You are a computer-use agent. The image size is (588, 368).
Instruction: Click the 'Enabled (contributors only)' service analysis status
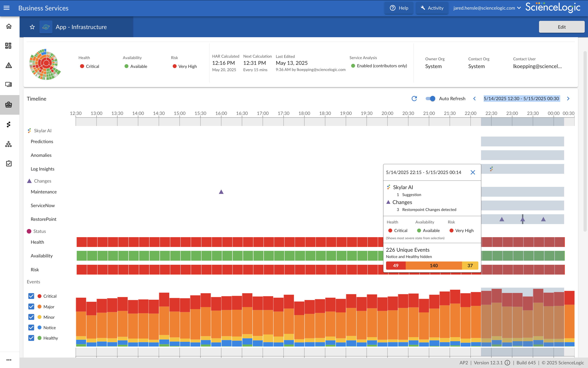379,66
